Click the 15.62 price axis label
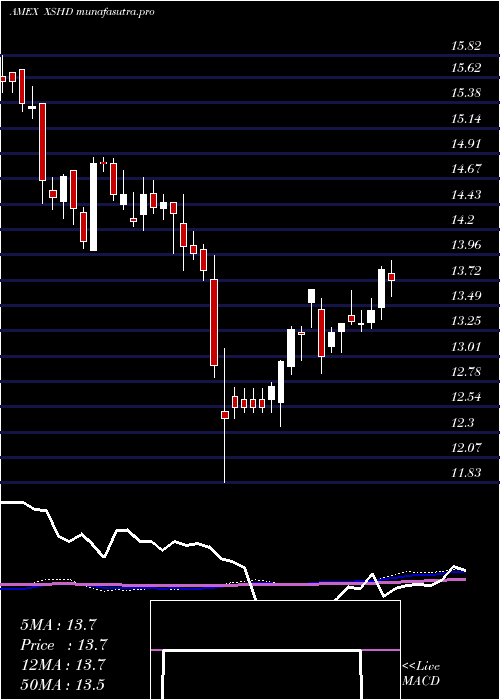 click(466, 68)
